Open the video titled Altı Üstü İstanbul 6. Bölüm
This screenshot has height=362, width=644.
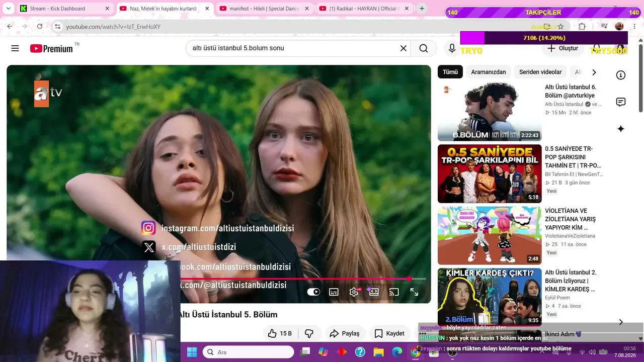point(571,91)
